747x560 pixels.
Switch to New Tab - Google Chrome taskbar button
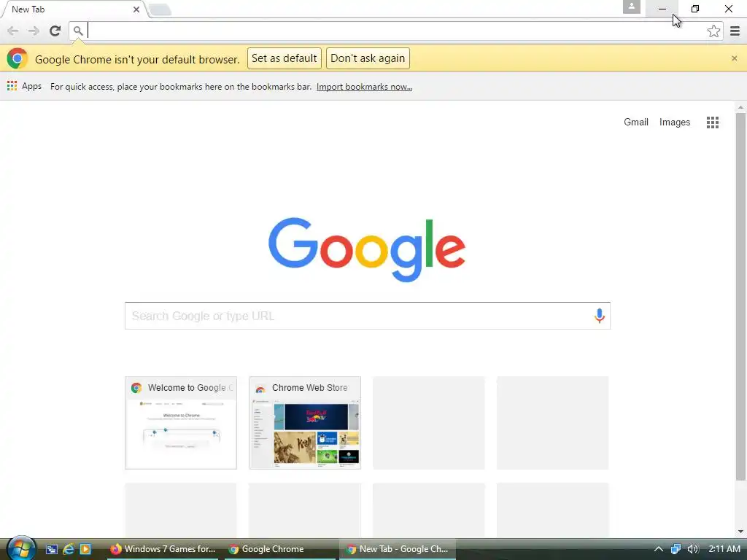tap(398, 549)
